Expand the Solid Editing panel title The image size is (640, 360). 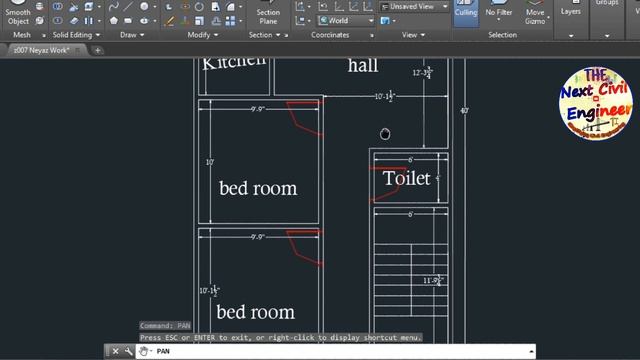[76, 35]
